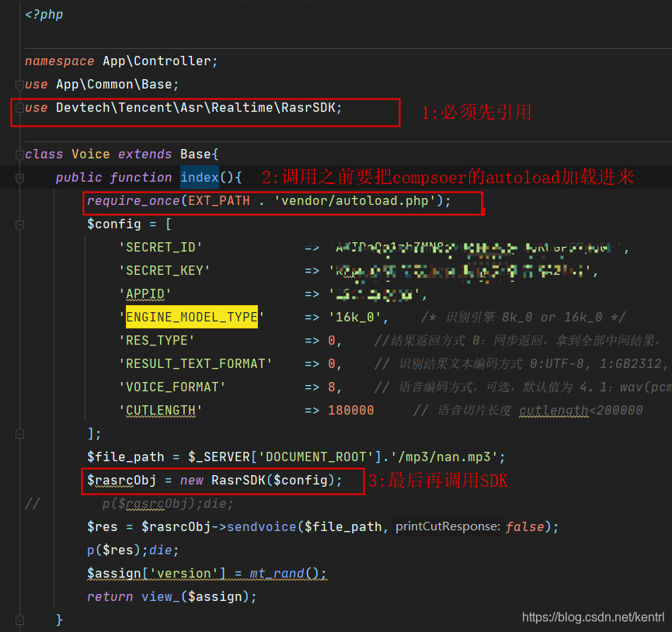Click the 'require_once' statement
The height and width of the screenshot is (632, 672).
pos(134,201)
